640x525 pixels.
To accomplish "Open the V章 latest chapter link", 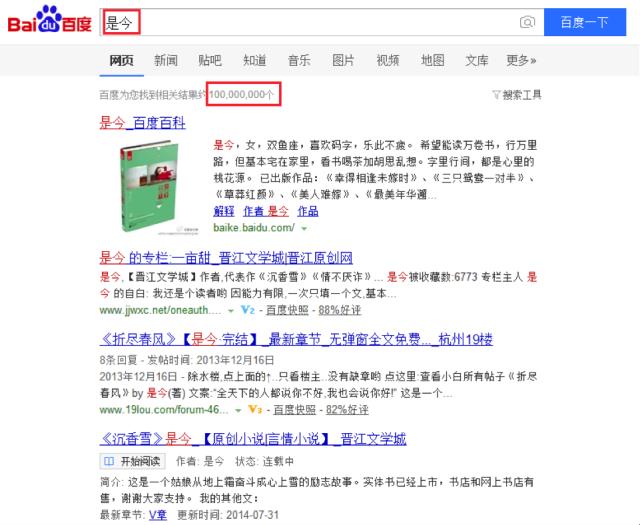I will pyautogui.click(x=158, y=515).
